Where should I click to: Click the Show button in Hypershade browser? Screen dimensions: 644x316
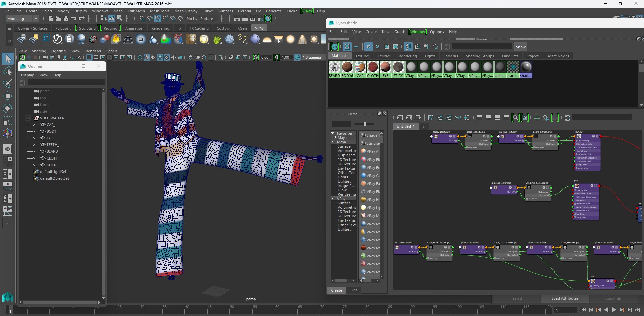[521, 47]
